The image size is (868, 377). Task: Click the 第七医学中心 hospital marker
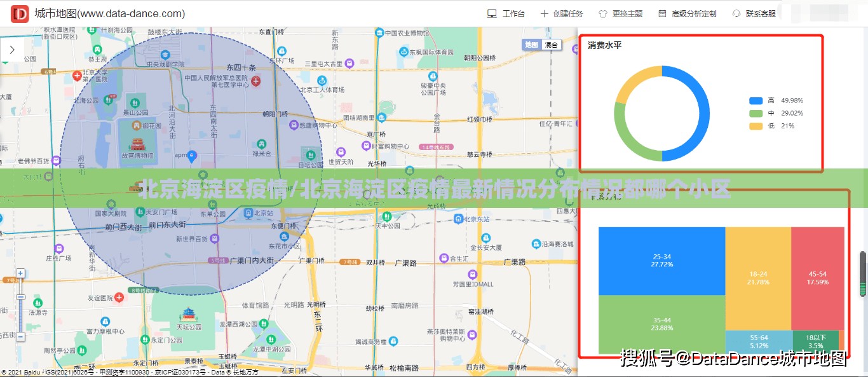tap(255, 81)
